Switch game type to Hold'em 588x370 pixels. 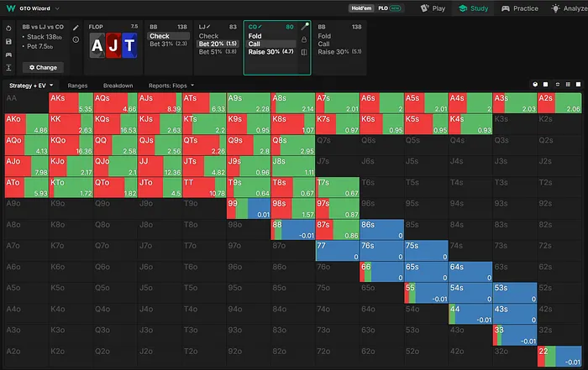click(361, 8)
